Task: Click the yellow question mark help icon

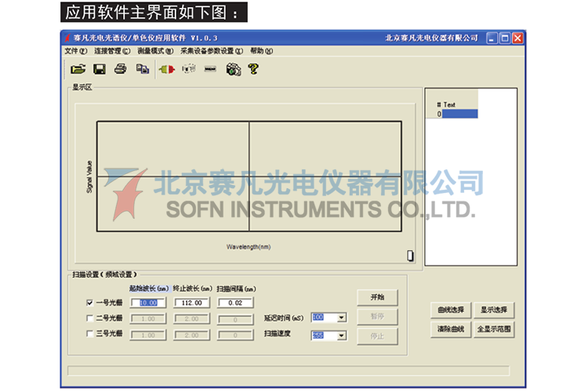Action: (x=253, y=69)
